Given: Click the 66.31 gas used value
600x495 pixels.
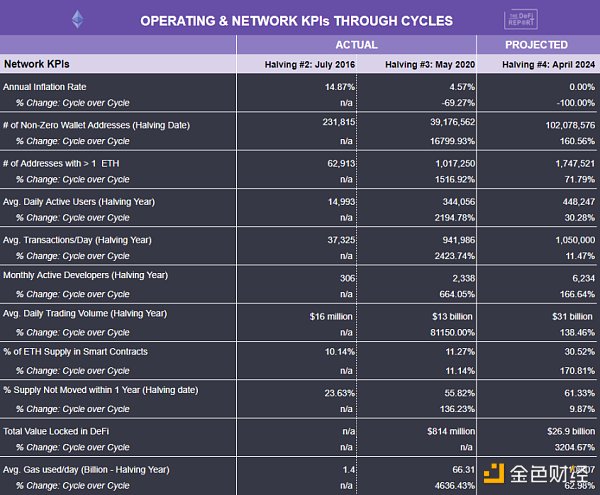Looking at the screenshot, I should 463,469.
